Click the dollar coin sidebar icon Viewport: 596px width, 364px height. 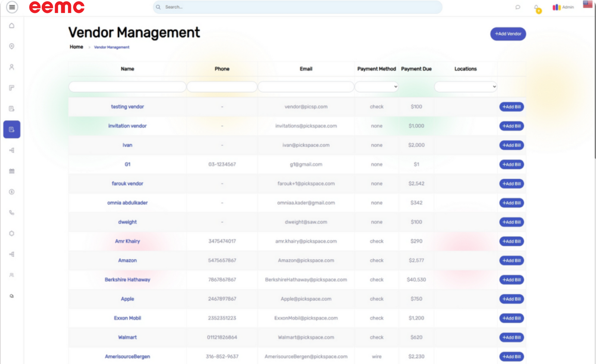click(x=12, y=192)
